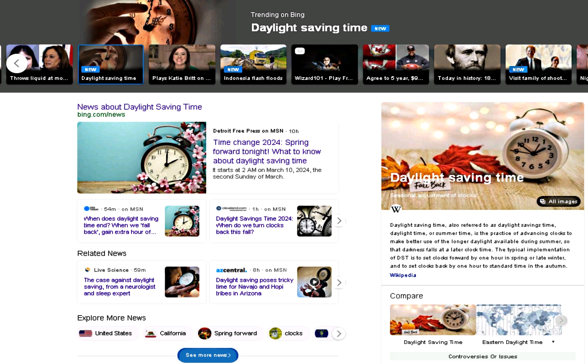Open the 'Plays Katie Britt on...' trending card
This screenshot has height=364, width=588.
[x=182, y=64]
